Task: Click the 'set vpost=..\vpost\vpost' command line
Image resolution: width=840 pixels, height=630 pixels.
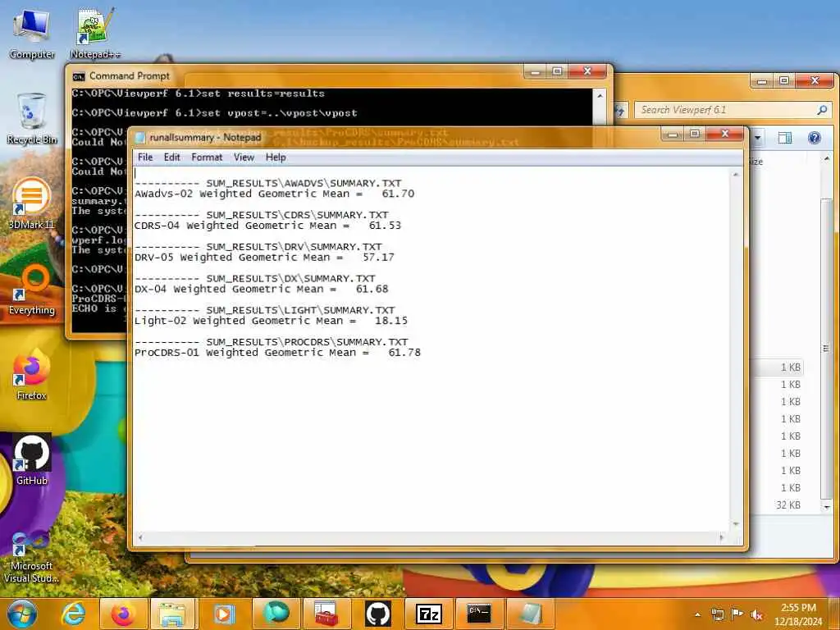Action: coord(214,113)
